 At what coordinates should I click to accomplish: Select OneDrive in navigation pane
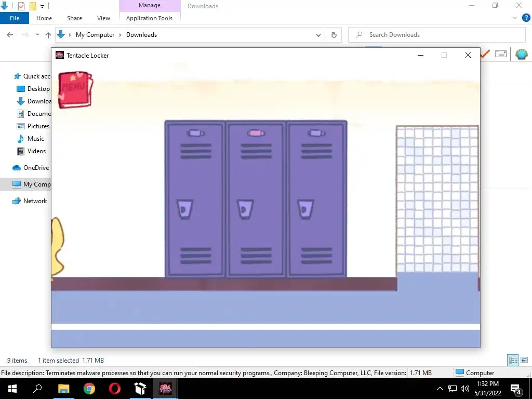click(x=31, y=168)
